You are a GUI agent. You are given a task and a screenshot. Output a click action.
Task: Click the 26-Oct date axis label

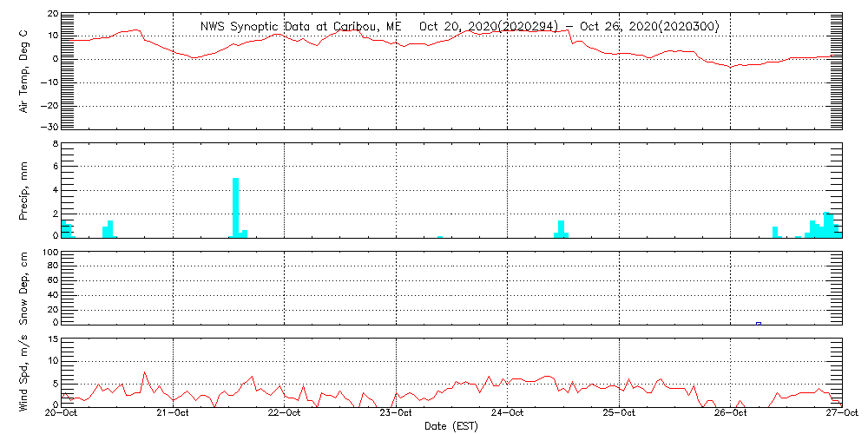(x=731, y=413)
